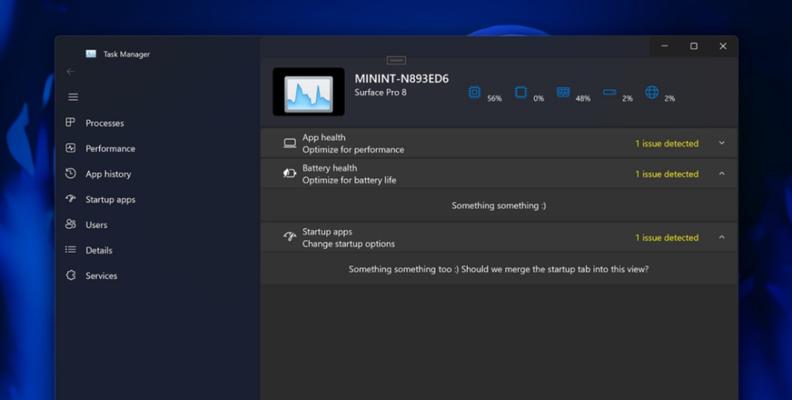Click the GPU usage icon showing 0%
This screenshot has height=400, width=792.
521,92
